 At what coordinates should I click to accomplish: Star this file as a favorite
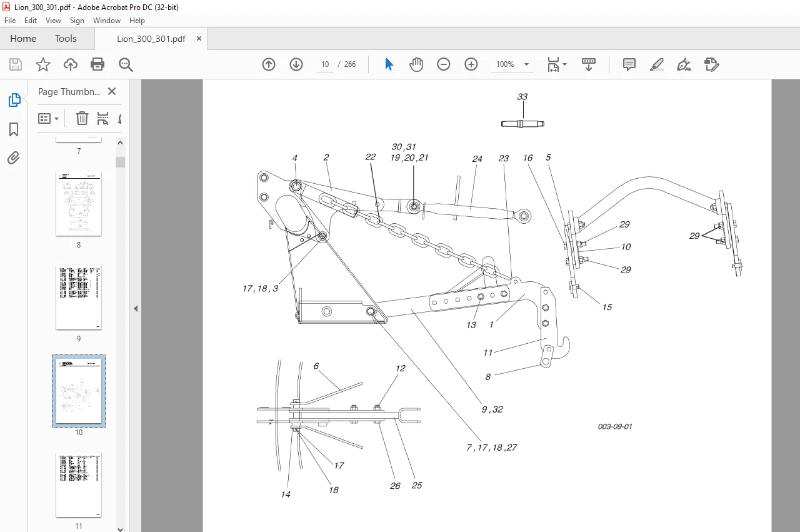42,64
